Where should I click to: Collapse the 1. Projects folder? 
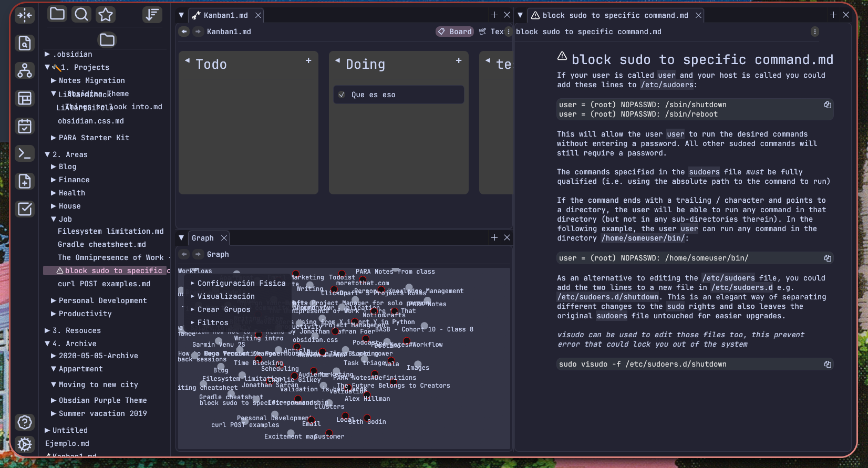coord(47,67)
